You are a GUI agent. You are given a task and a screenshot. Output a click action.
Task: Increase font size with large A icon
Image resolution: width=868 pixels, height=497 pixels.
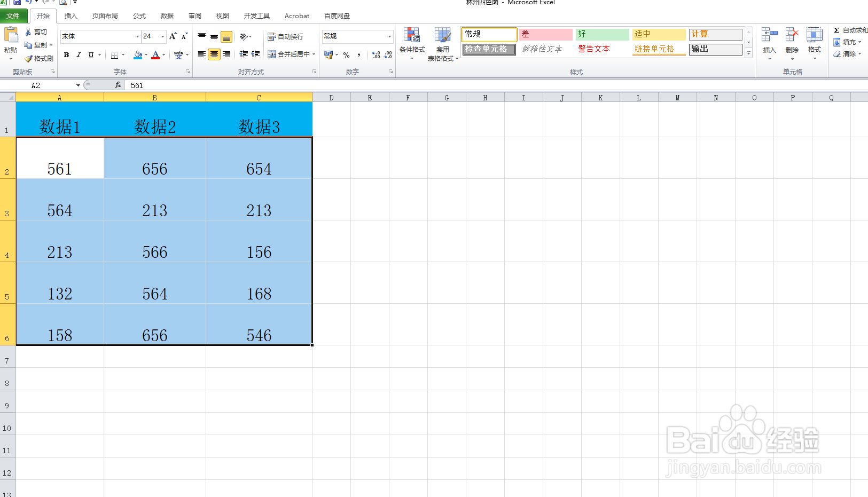tap(173, 36)
